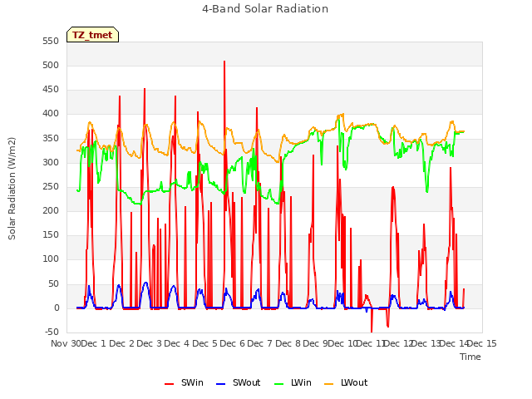Click the Dec 15 x-axis tick label
The height and width of the screenshot is (399, 532).
pos(482,343)
